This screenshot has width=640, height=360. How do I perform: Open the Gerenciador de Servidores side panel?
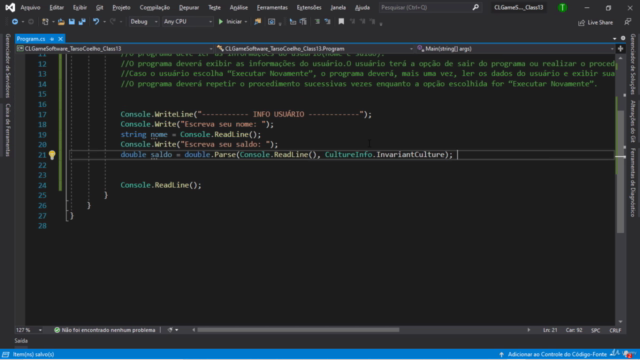click(x=8, y=66)
